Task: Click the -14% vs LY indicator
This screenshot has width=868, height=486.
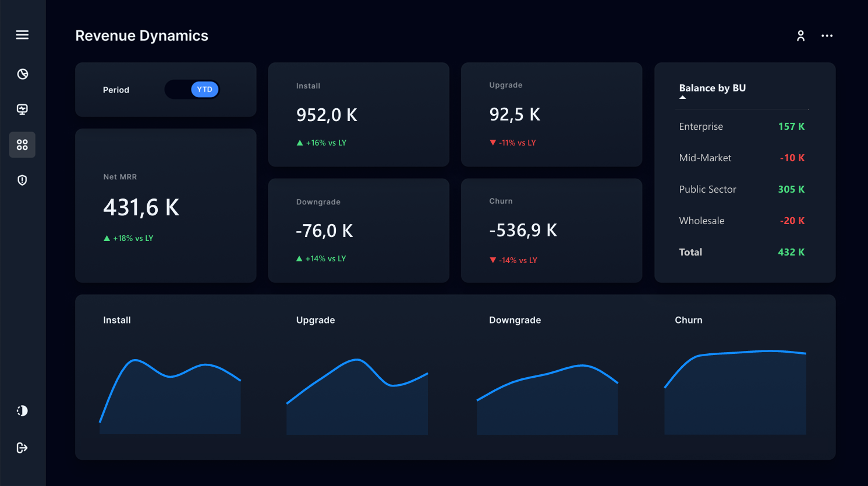Action: (513, 260)
